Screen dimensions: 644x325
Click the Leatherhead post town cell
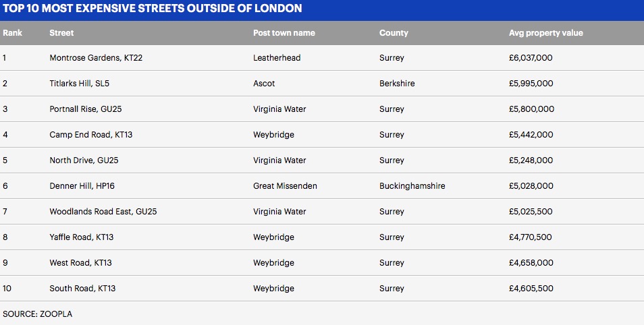277,58
